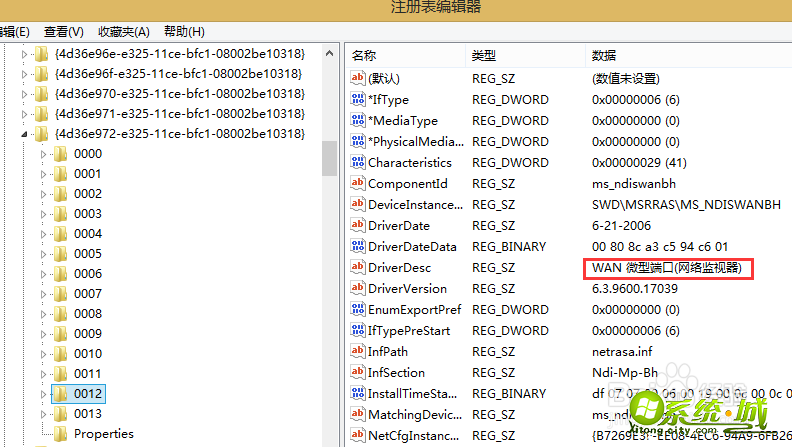The height and width of the screenshot is (447, 792).
Task: Click the string icon of DriverDesc
Action: point(358,267)
